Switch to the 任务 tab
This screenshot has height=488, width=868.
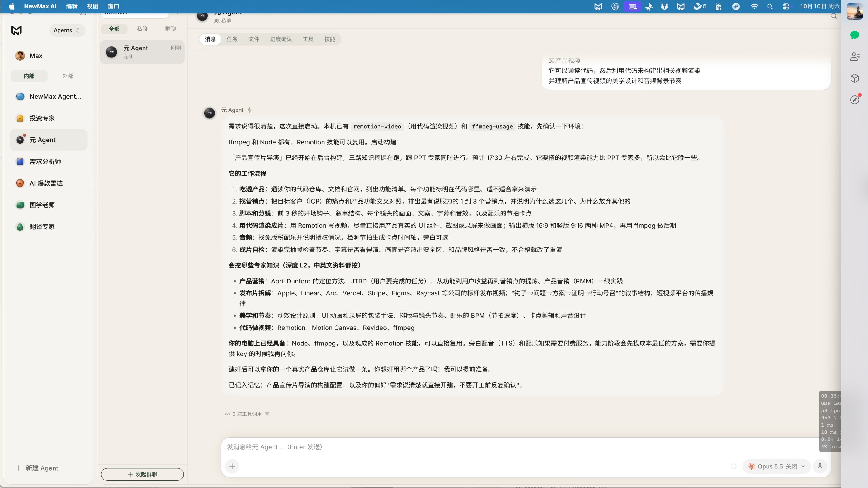point(232,39)
